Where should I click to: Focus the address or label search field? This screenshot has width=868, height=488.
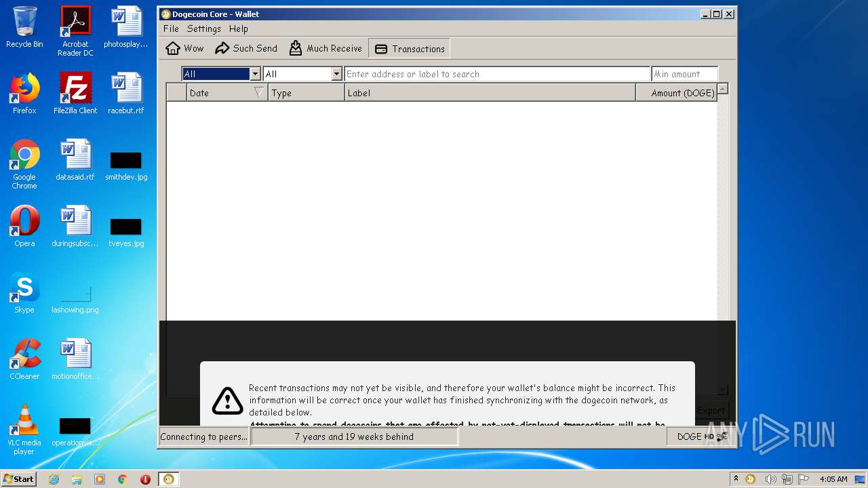(x=497, y=74)
